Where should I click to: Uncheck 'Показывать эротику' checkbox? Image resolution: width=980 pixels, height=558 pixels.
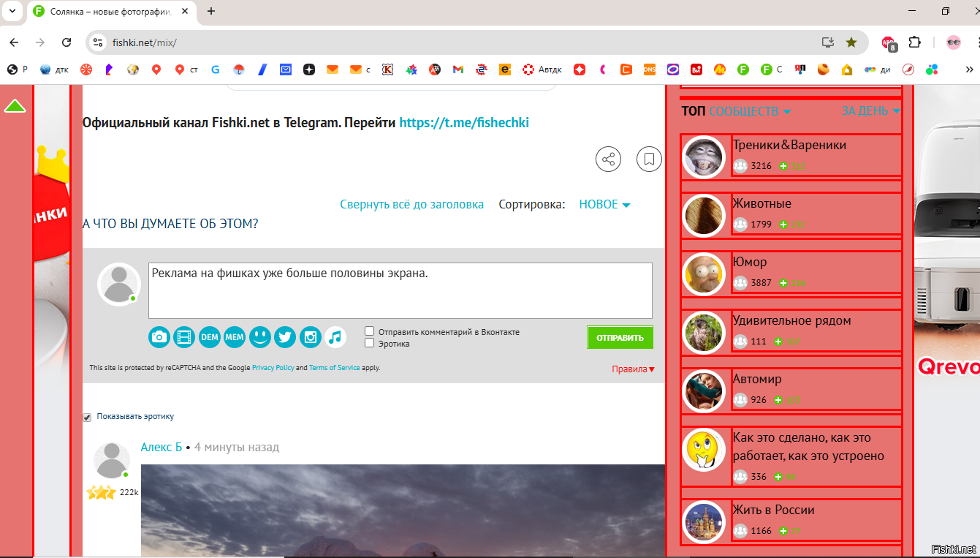(88, 417)
